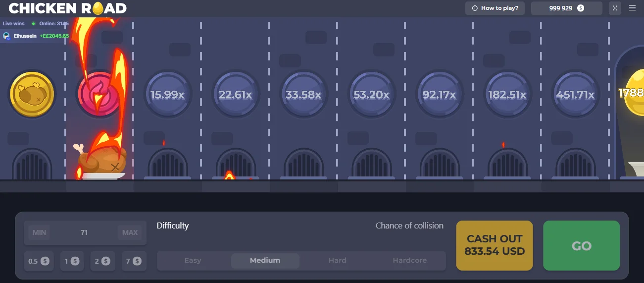Image resolution: width=644 pixels, height=283 pixels.
Task: Choose the 1 dollar quick bet
Action: click(x=71, y=261)
